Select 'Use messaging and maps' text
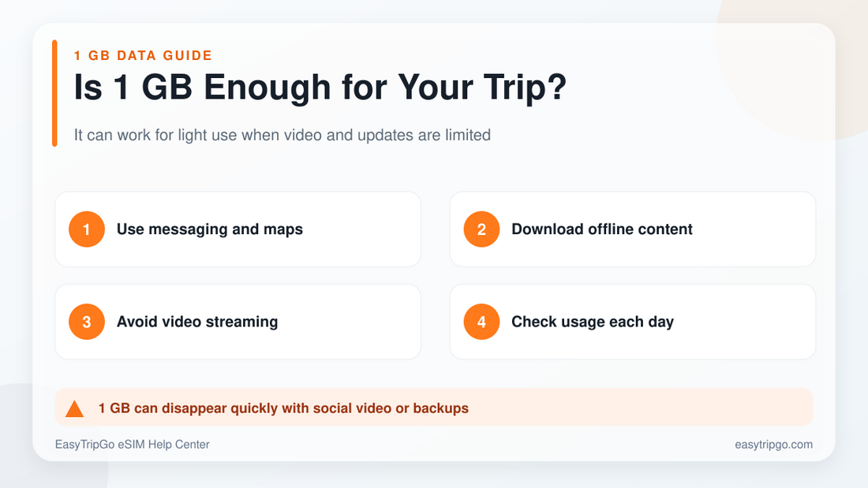The width and height of the screenshot is (868, 488). click(210, 229)
